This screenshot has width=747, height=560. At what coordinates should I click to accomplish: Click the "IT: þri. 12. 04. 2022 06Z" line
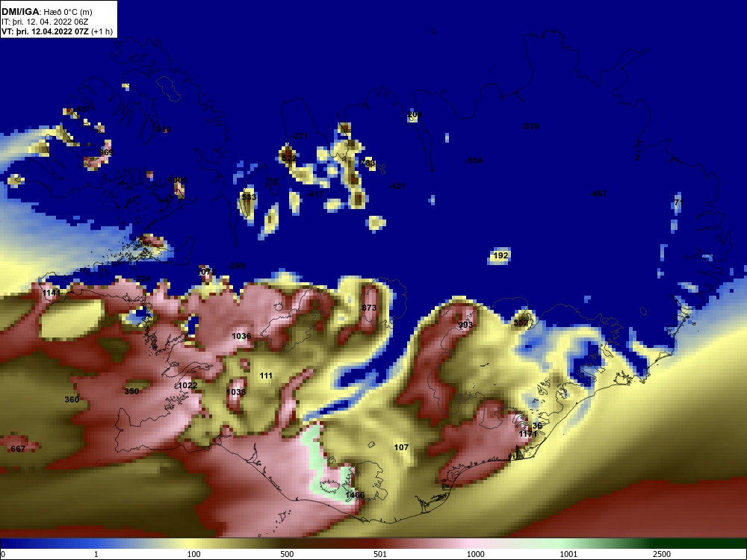(x=45, y=22)
